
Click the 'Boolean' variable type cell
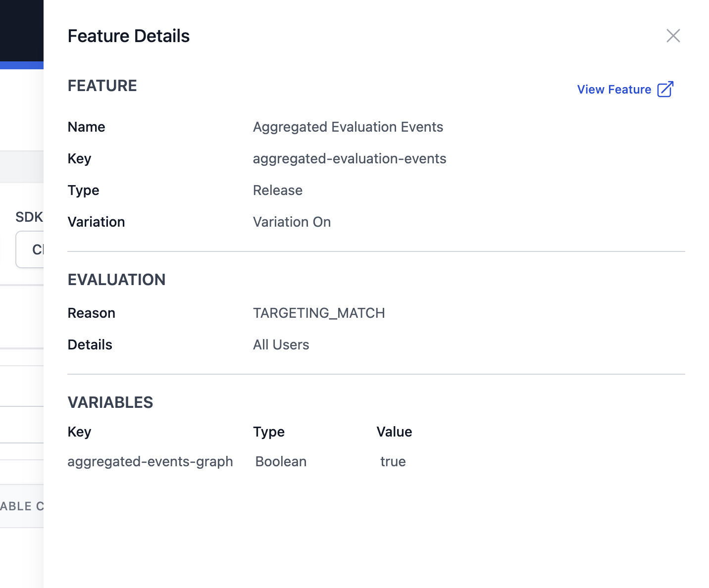[x=281, y=462]
